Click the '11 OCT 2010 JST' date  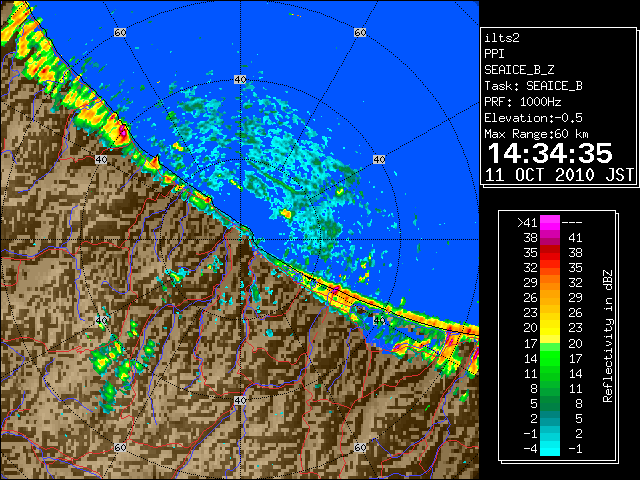click(x=559, y=175)
